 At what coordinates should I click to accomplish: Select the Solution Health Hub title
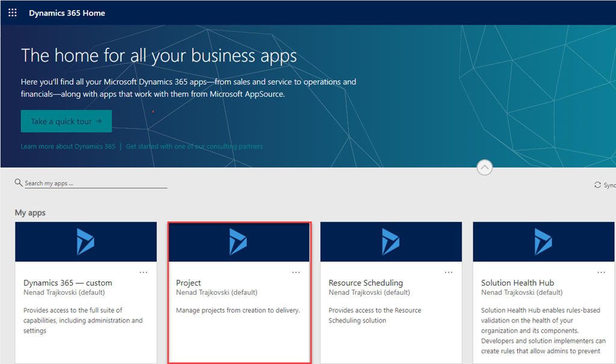(x=517, y=283)
